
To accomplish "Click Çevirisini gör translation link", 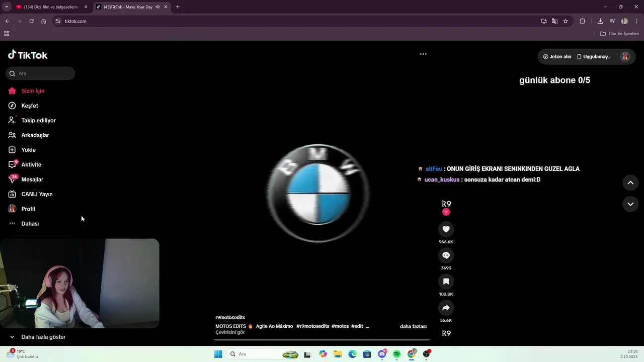I will 230,332.
